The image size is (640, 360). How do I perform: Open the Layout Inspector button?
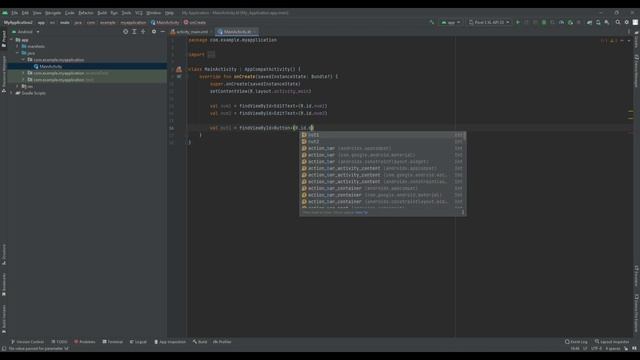[x=612, y=342]
